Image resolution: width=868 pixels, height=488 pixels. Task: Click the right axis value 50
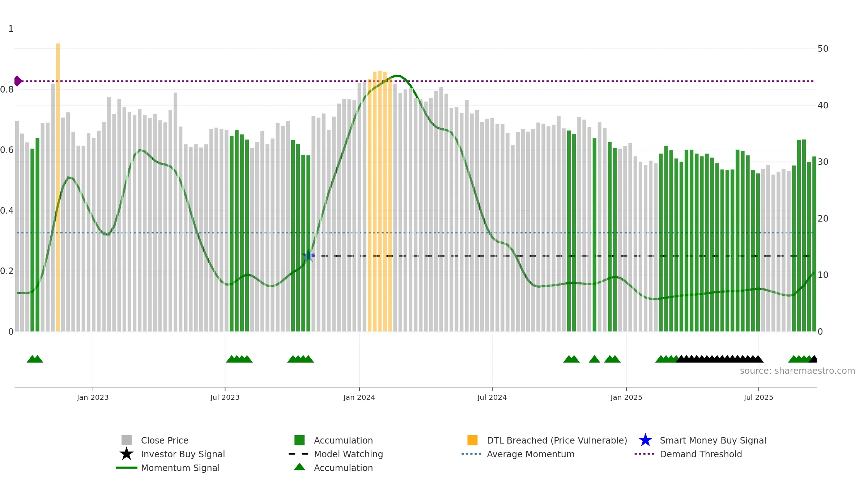tap(823, 49)
